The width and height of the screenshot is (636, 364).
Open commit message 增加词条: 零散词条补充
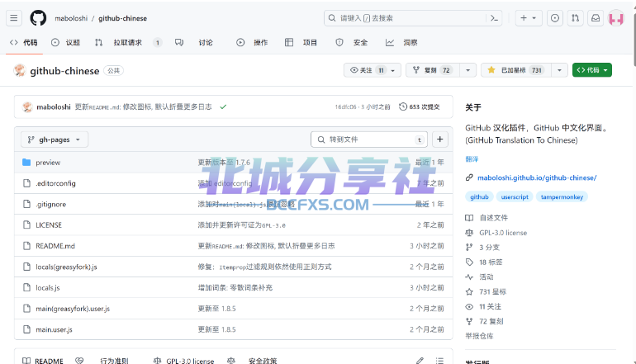coord(235,288)
